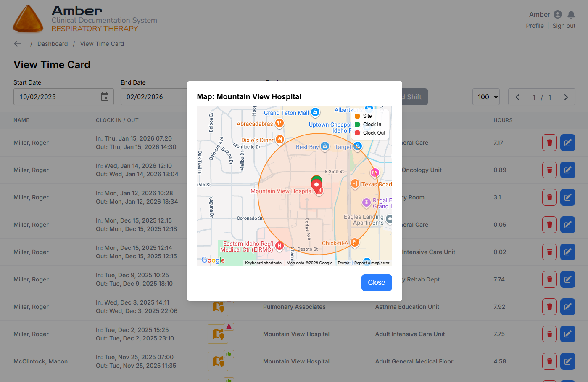This screenshot has height=382, width=588.
Task: Open the notifications bell
Action: 571,15
